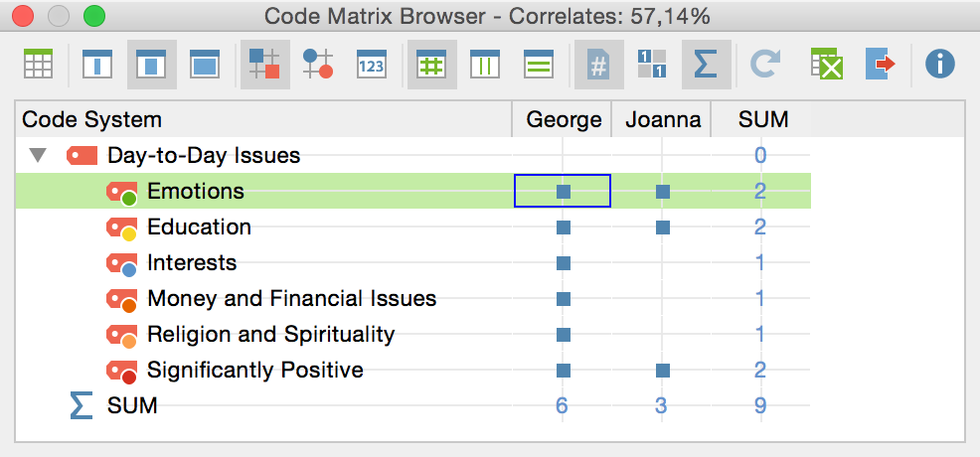980x457 pixels.
Task: Click Joanna's cell for Significantly Positive
Action: point(663,371)
